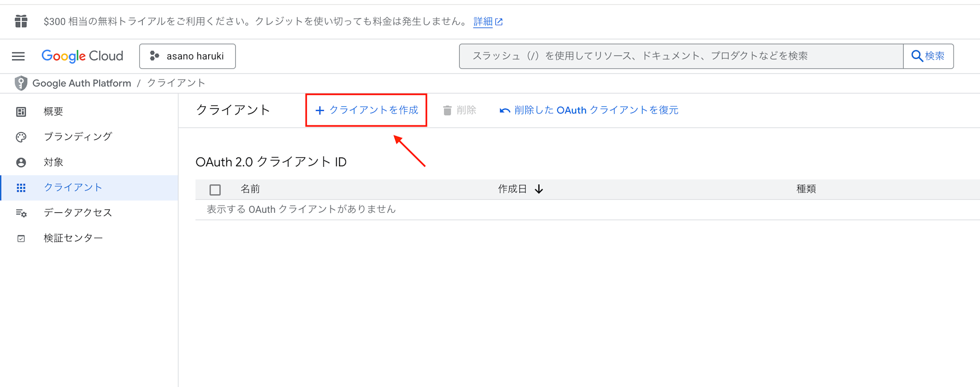The image size is (980, 387).
Task: Open the hamburger navigation menu
Action: click(18, 56)
